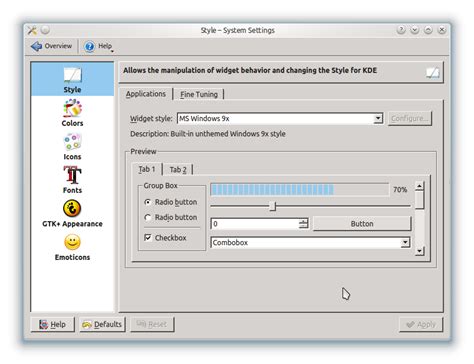Open the Colors settings module

pos(72,113)
